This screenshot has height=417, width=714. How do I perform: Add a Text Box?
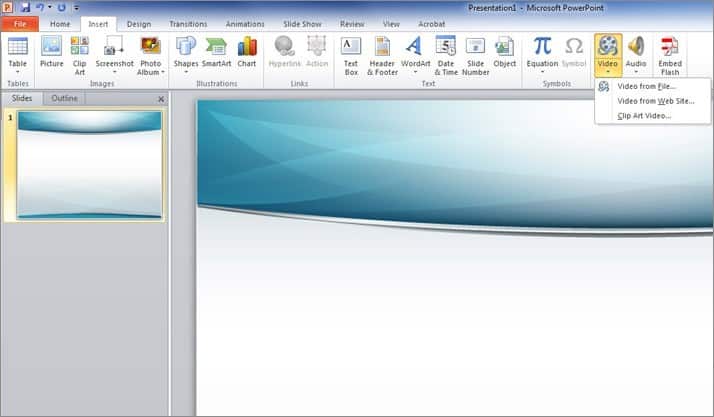[351, 51]
